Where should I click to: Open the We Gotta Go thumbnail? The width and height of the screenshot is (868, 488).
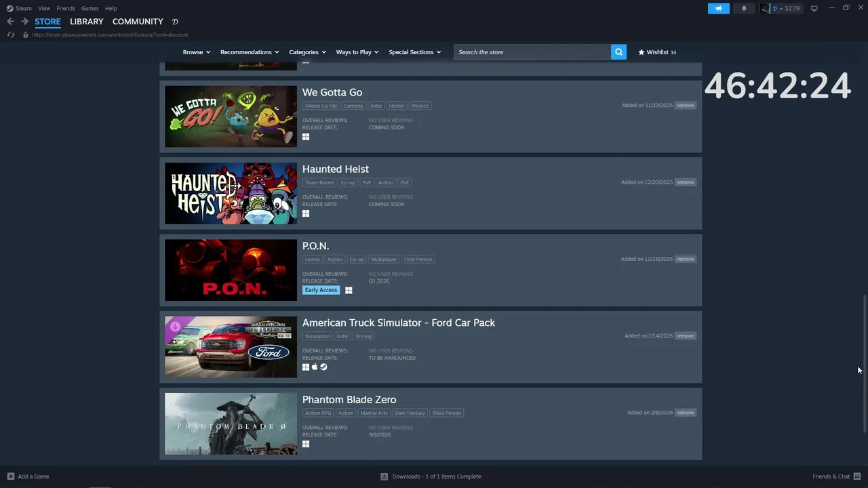(x=231, y=117)
